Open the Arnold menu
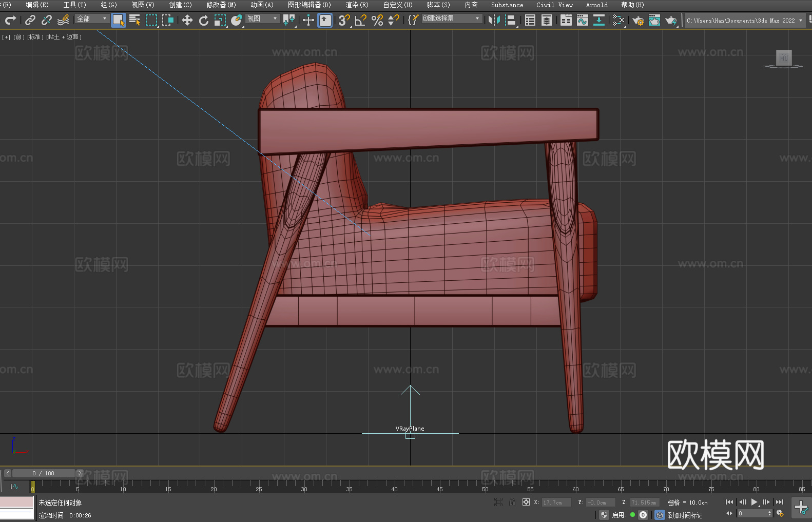812x522 pixels. tap(596, 5)
